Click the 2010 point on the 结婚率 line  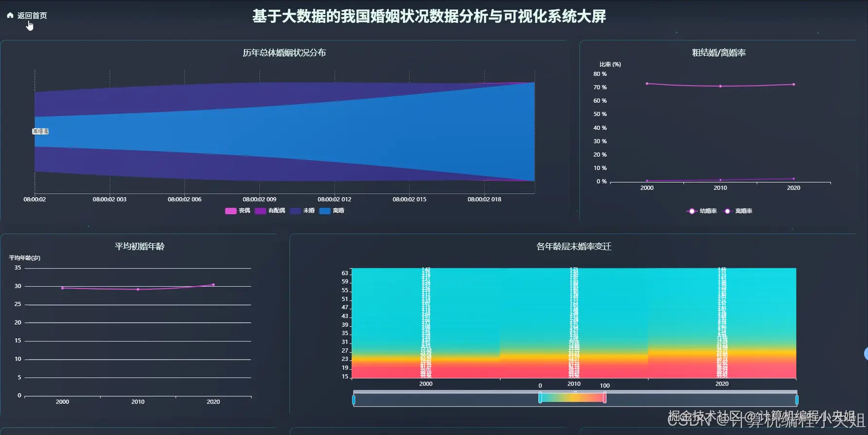point(720,86)
